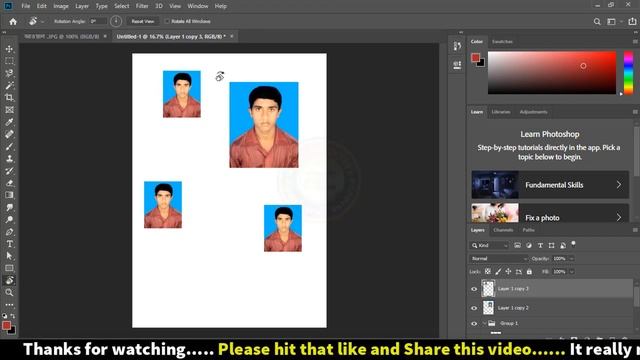Toggle the layer filtering on/off switch
Screen dimensions: 640x360
click(573, 244)
